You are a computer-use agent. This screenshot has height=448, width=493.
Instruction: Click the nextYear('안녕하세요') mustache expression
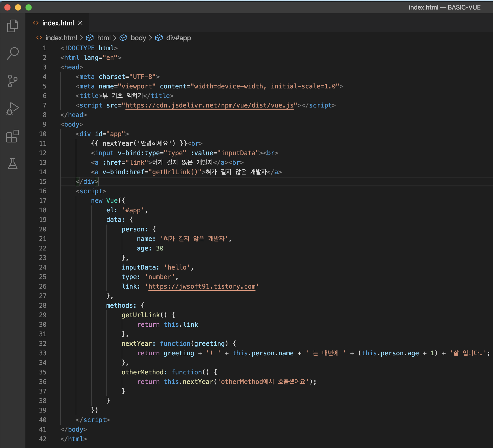click(139, 144)
